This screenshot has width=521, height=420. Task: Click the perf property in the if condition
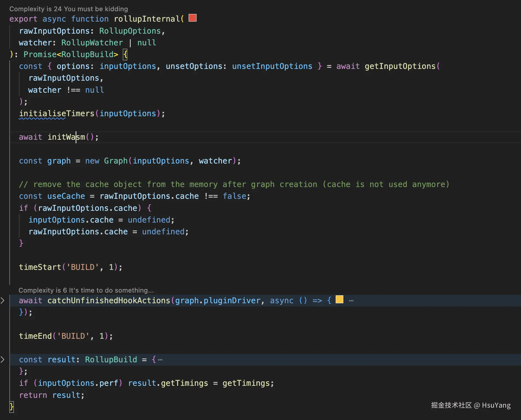point(109,383)
